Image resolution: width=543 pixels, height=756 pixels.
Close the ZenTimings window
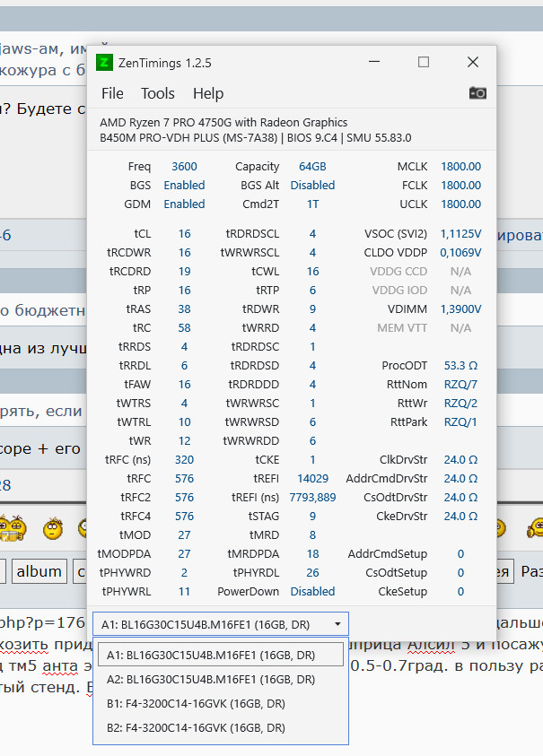[x=473, y=62]
